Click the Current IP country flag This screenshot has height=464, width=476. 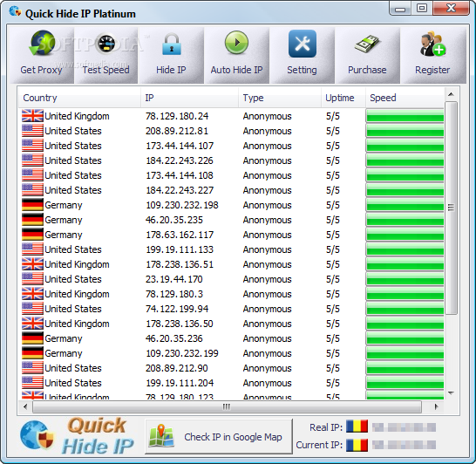coord(357,445)
